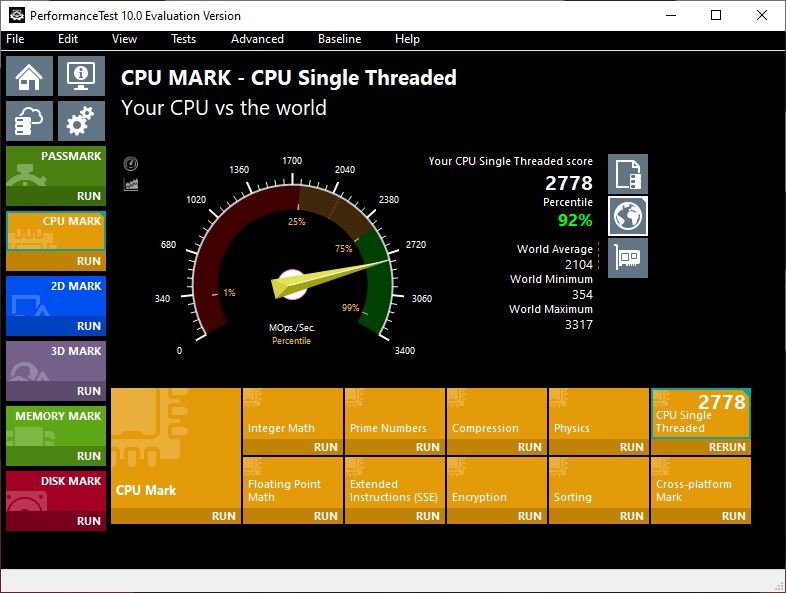Open the cloud baseline management icon

pos(29,121)
